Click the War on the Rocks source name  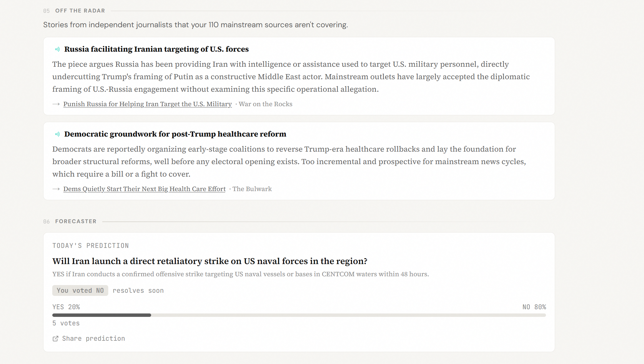coord(265,104)
